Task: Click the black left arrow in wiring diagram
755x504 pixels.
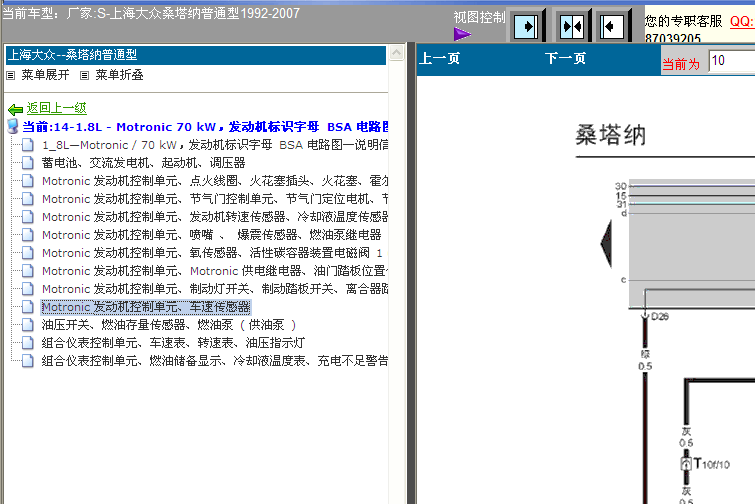Action: [606, 244]
